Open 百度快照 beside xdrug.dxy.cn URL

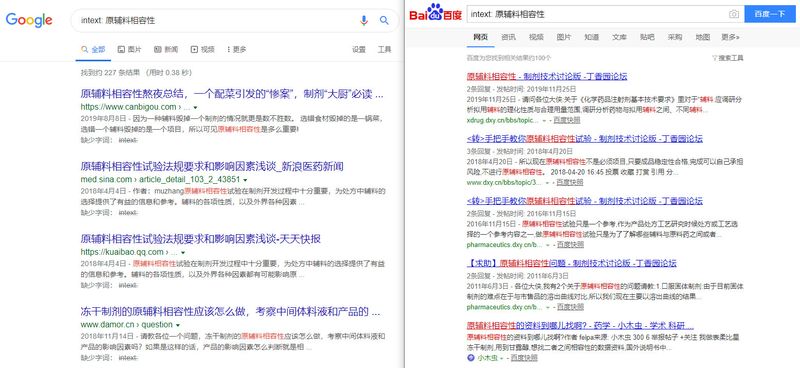click(567, 120)
